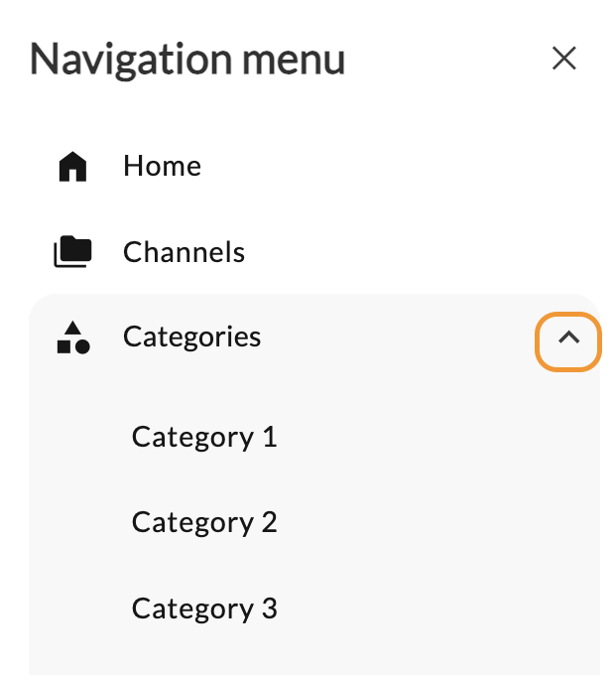Select the Categories label text
The image size is (616, 675).
click(x=191, y=337)
